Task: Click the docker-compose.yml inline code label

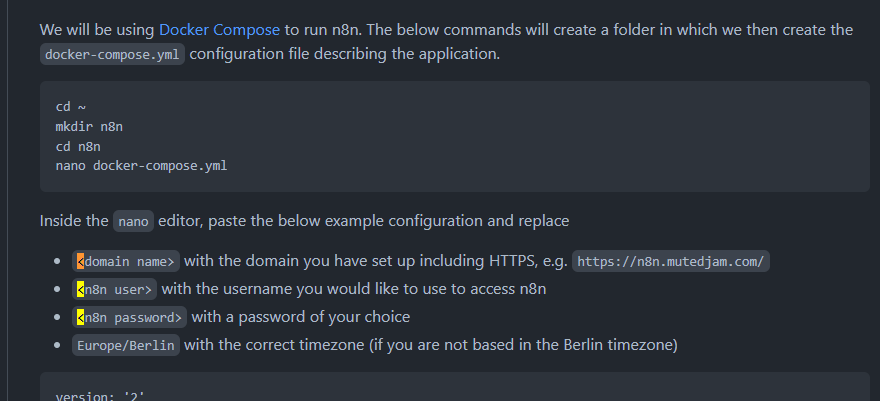Action: 113,54
